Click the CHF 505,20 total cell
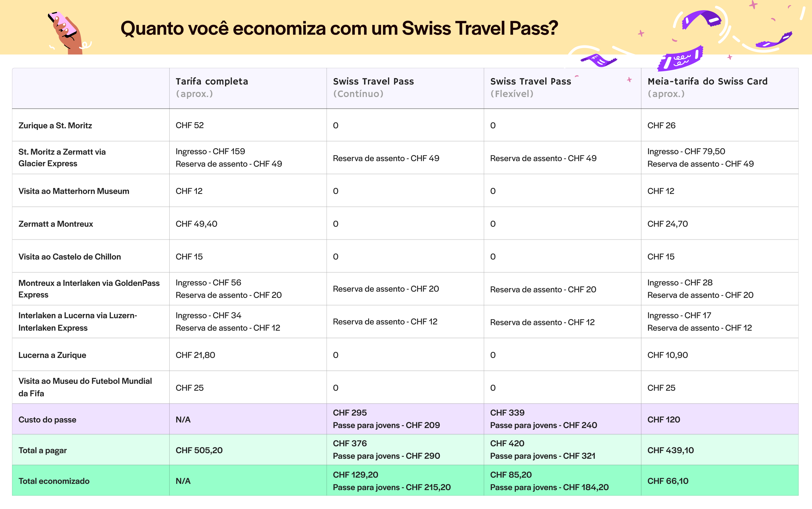This screenshot has width=812, height=509. [199, 450]
